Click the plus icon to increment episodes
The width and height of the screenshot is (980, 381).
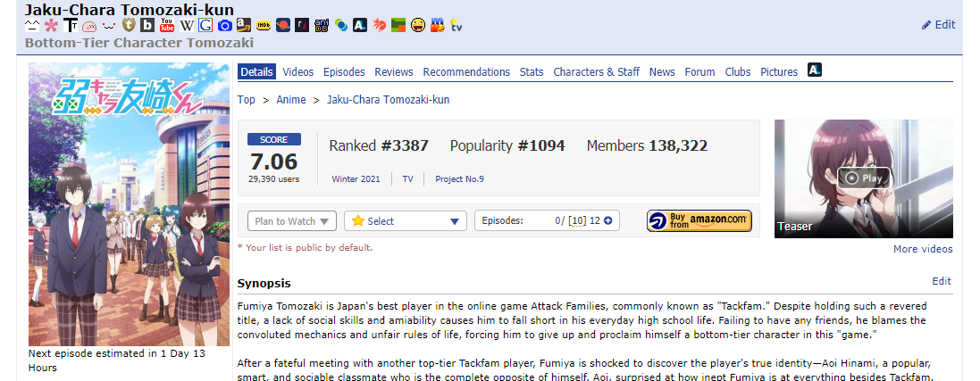(x=608, y=221)
